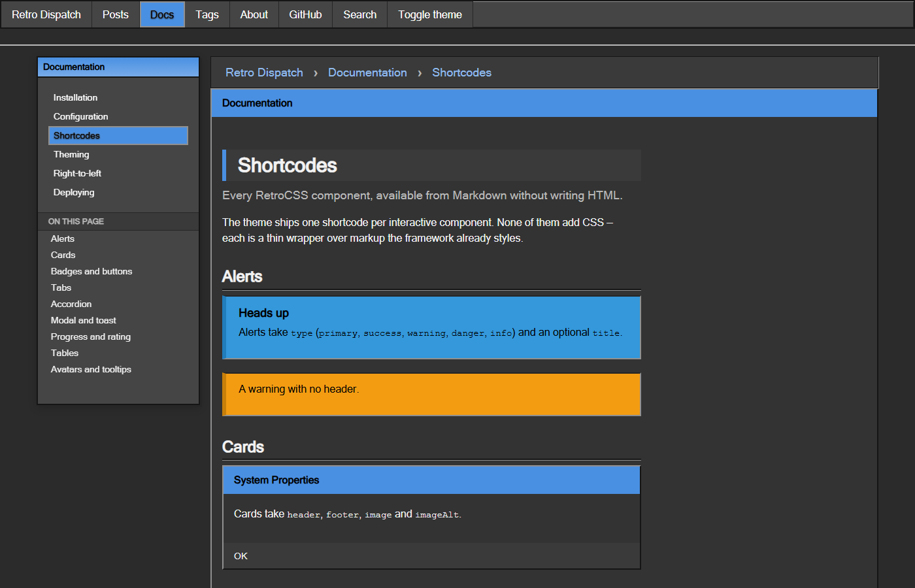Click the "Heads up" alert title
Screen dimensions: 915x588
(264, 313)
